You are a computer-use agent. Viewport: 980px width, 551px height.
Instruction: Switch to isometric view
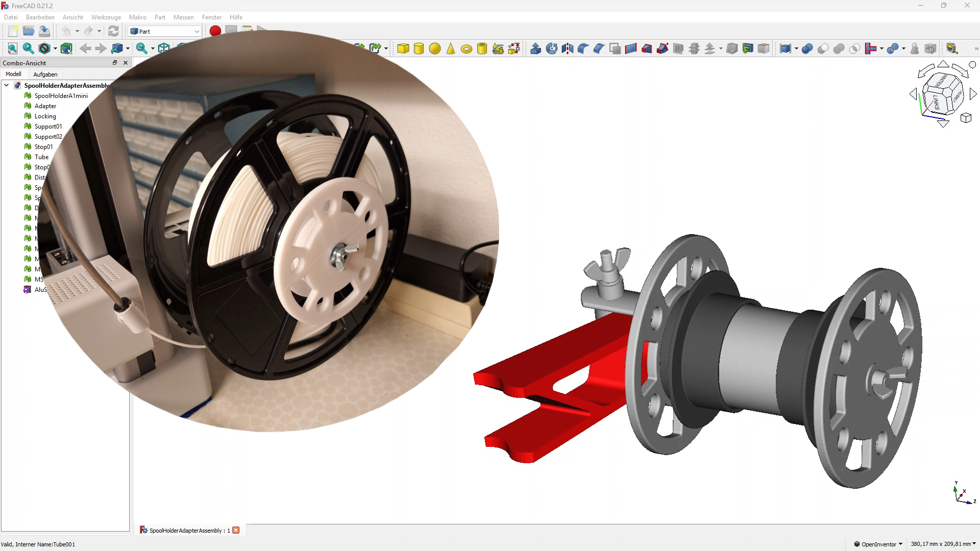click(x=164, y=48)
